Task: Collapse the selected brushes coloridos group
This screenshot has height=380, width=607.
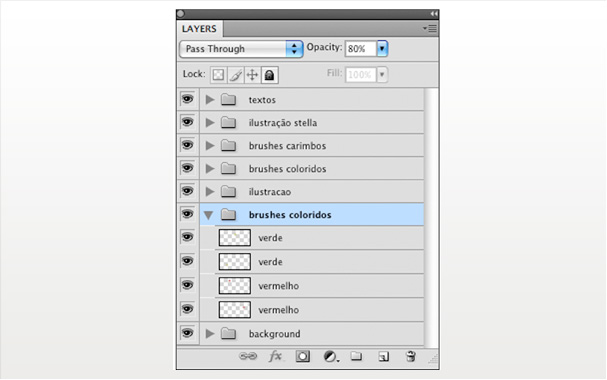Action: point(209,215)
